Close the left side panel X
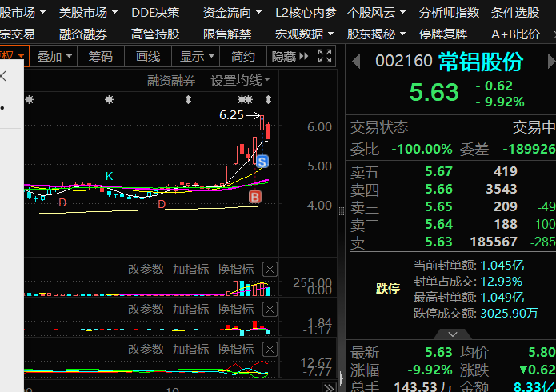 (x=3, y=75)
